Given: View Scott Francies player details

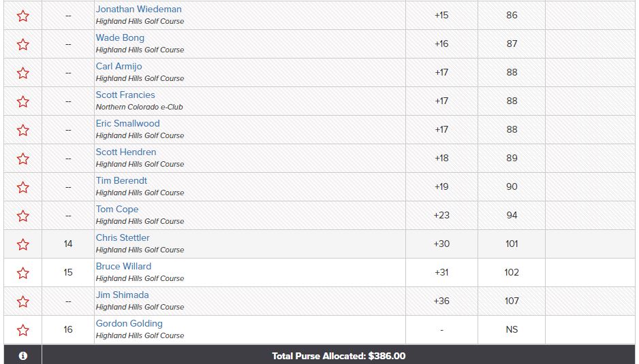Looking at the screenshot, I should click(125, 95).
